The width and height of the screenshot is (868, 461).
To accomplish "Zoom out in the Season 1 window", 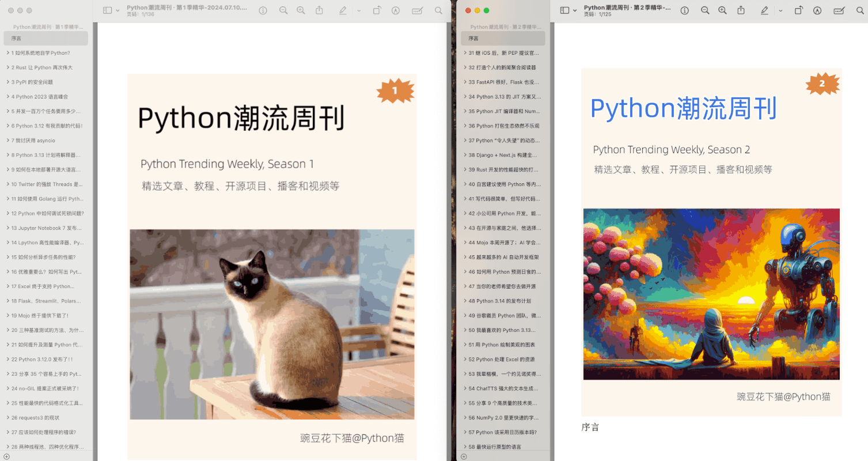I will point(283,10).
